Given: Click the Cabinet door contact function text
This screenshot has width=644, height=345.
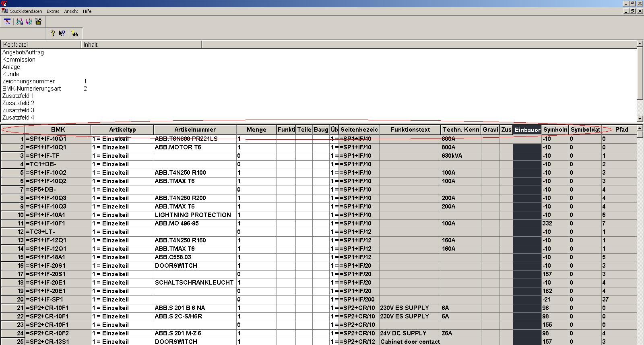Looking at the screenshot, I should (410, 341).
